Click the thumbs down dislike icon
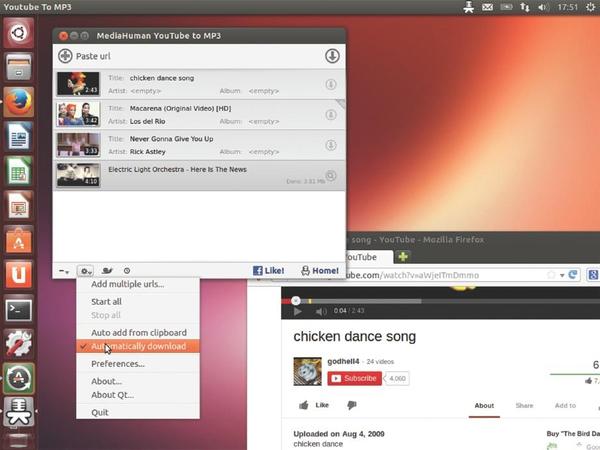This screenshot has height=450, width=600. click(x=352, y=405)
